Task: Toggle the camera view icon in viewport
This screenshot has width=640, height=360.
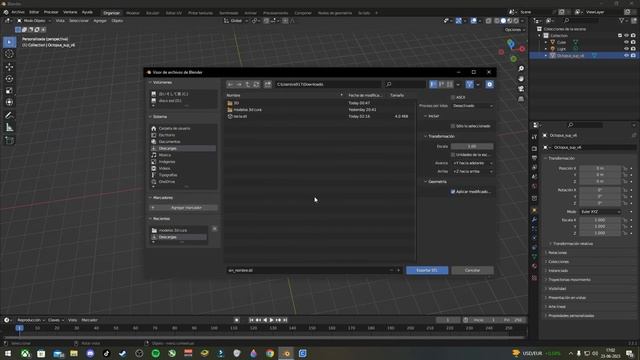Action: tap(521, 89)
